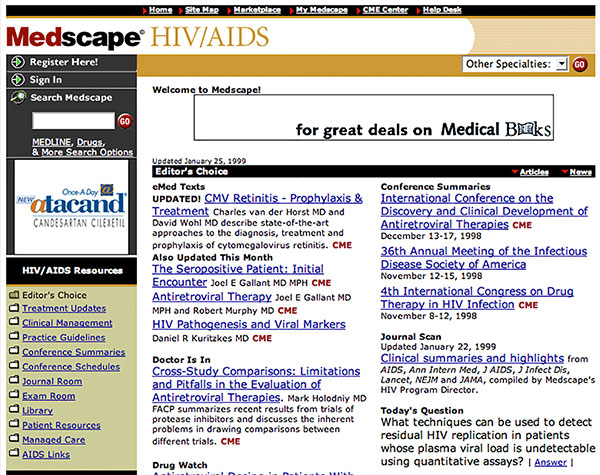Open CMV Retinitis Prophylaxis & Treatment article

[283, 198]
